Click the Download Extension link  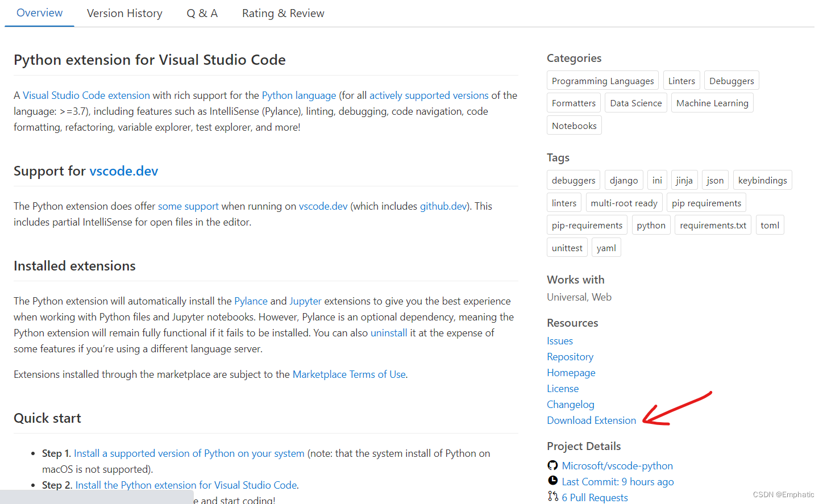coord(592,420)
